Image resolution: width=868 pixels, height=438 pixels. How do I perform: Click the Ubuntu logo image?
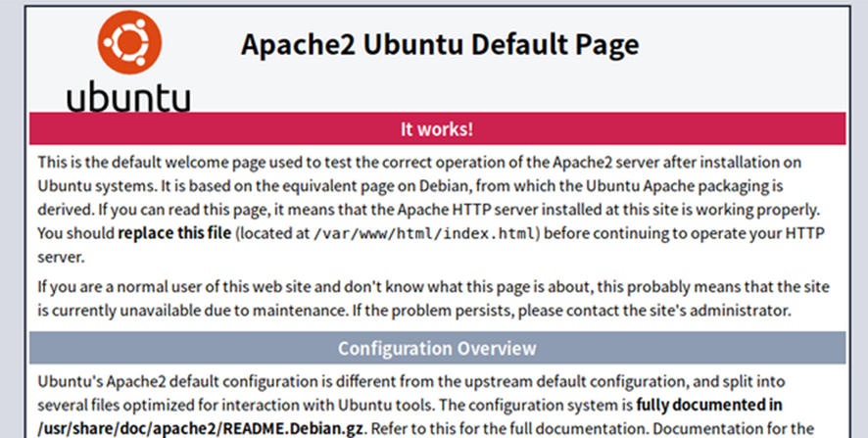(x=129, y=61)
